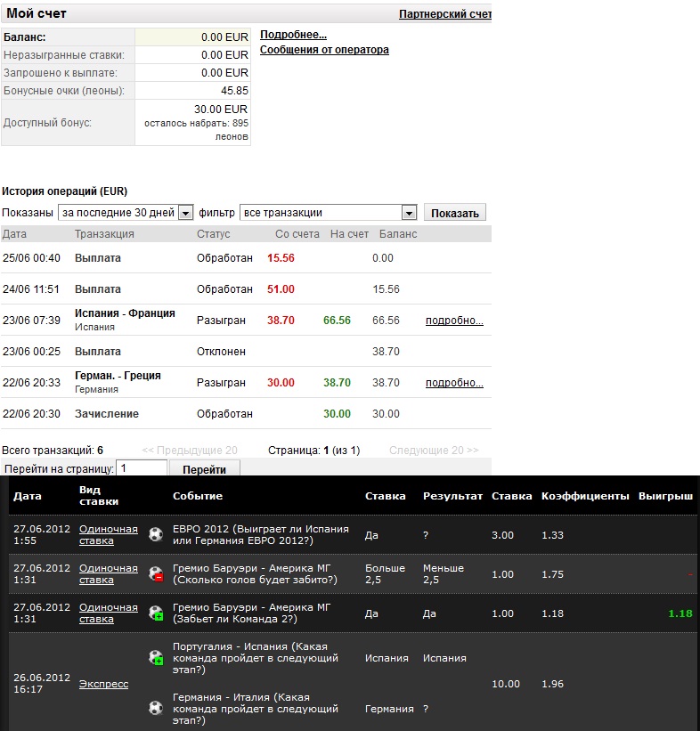Click the Коэффициенты header in bets table
The height and width of the screenshot is (731, 700).
[585, 496]
